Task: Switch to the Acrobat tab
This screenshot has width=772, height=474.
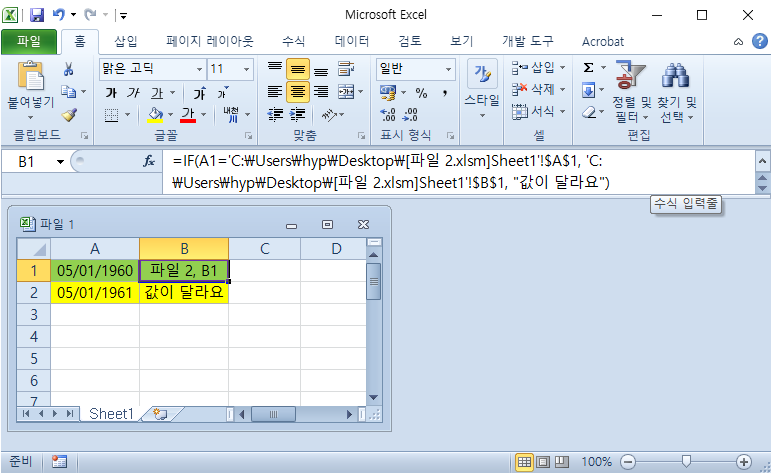Action: pyautogui.click(x=603, y=41)
